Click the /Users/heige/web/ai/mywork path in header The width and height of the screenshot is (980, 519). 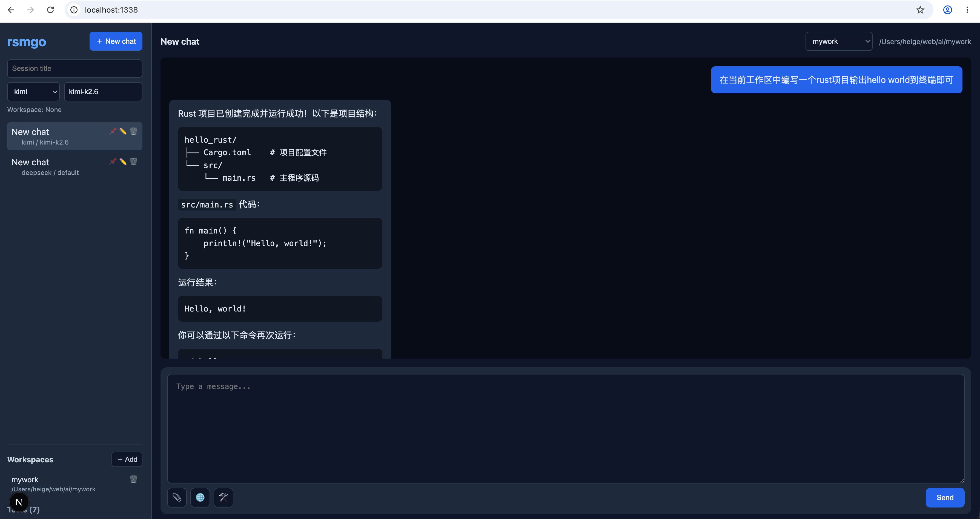click(925, 41)
